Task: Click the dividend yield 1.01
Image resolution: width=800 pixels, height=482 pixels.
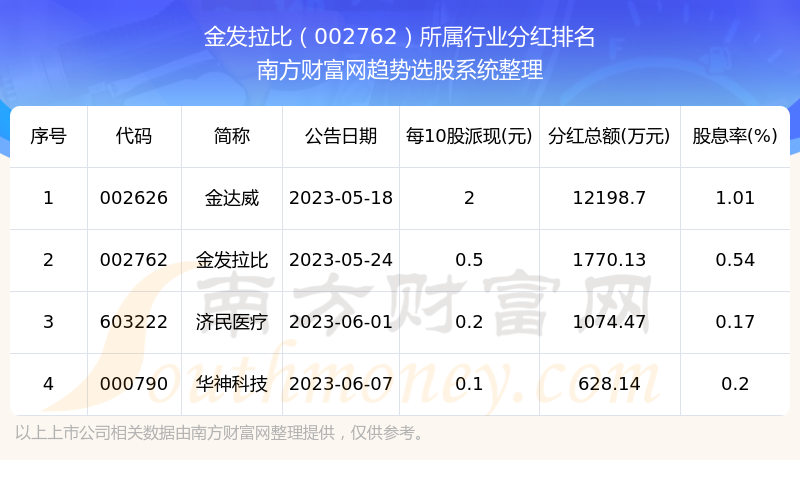Action: 735,198
